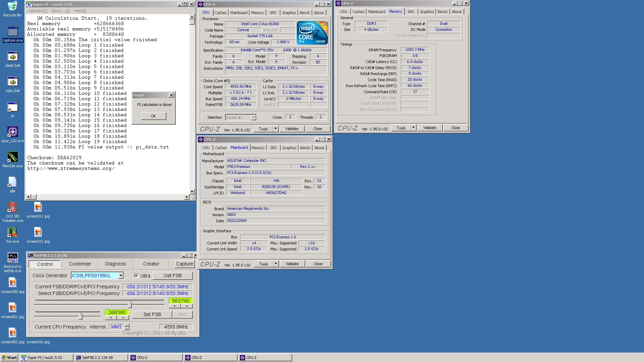Click Tools in the CPU-Z CPU window

[263, 129]
